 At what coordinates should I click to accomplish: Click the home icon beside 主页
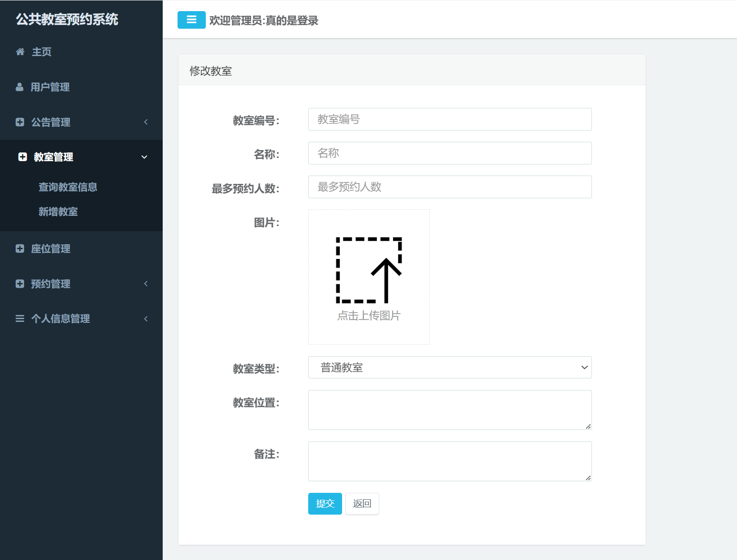point(20,52)
